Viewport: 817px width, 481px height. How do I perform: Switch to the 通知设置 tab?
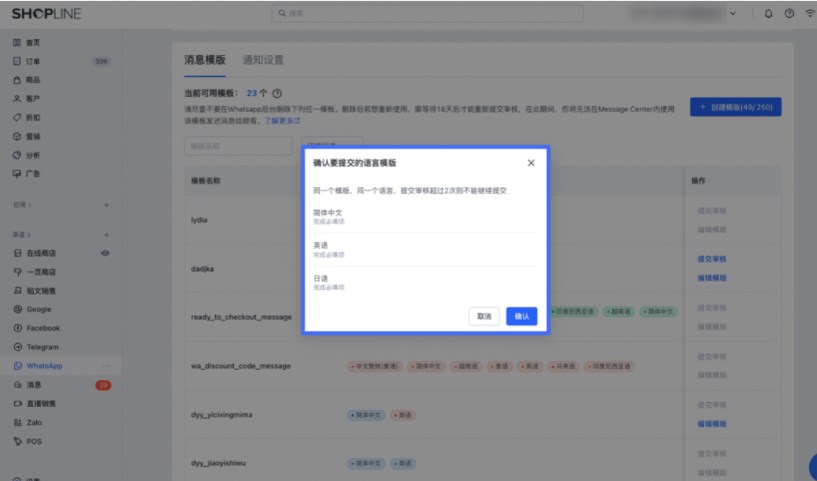point(262,59)
